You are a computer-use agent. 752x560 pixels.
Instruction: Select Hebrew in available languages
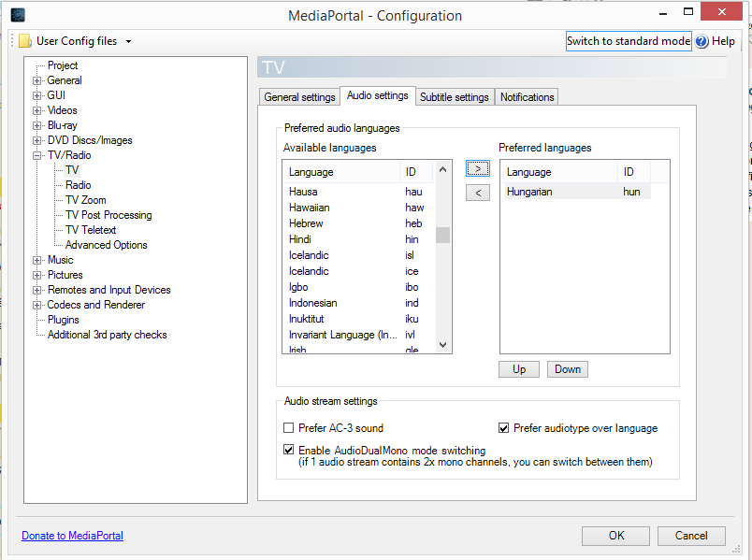(358, 223)
